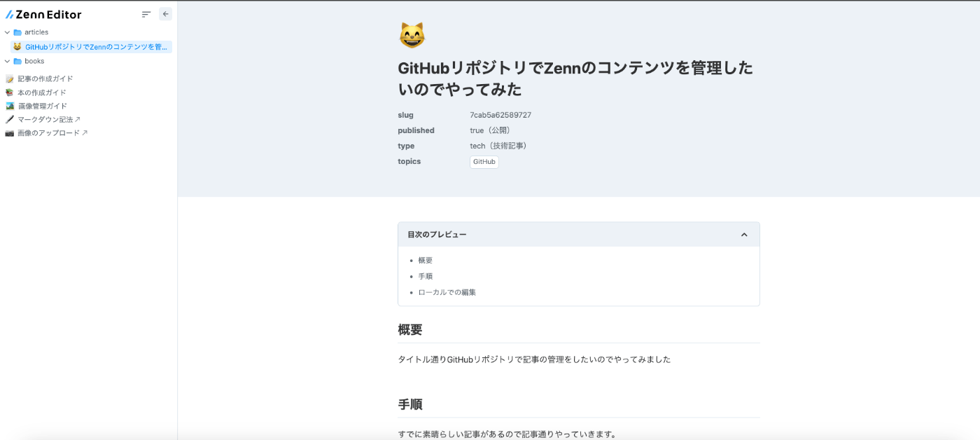Open the sidebar sort order icon

click(146, 14)
